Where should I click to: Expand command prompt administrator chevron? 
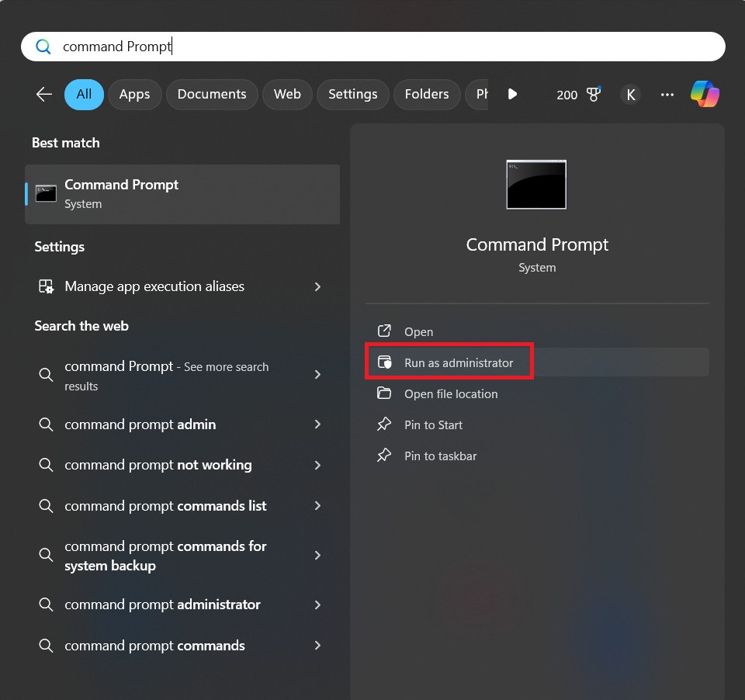coord(317,605)
